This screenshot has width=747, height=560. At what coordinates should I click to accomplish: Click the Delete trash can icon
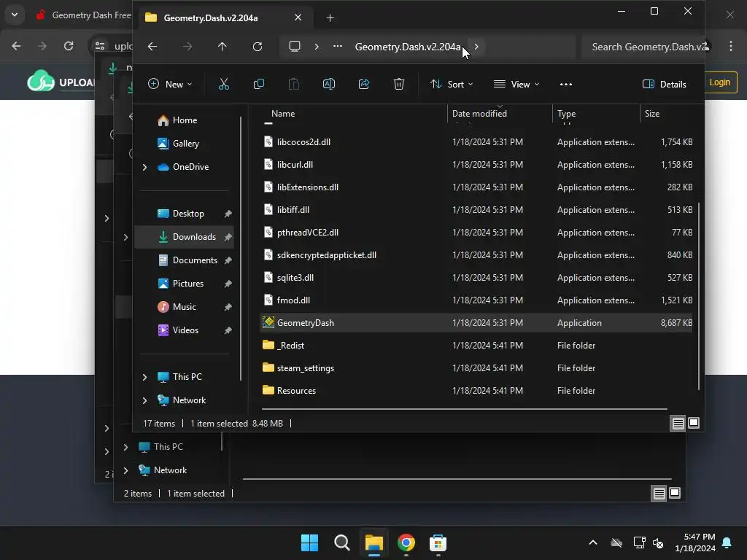399,85
